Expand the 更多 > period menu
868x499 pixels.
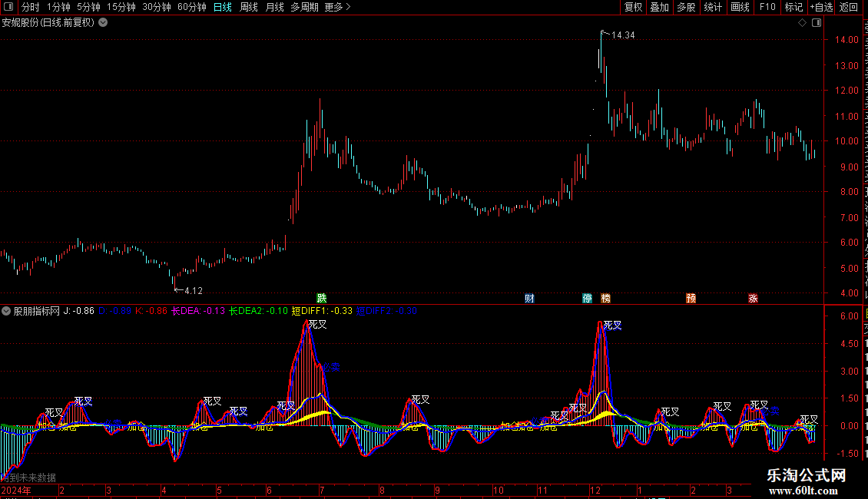[x=337, y=7]
